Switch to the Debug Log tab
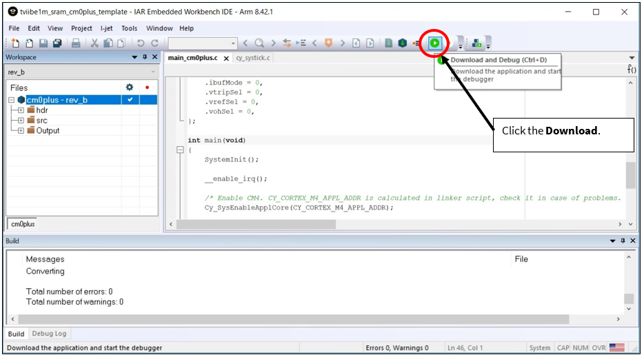Viewport: 644px width, 357px height. (49, 334)
